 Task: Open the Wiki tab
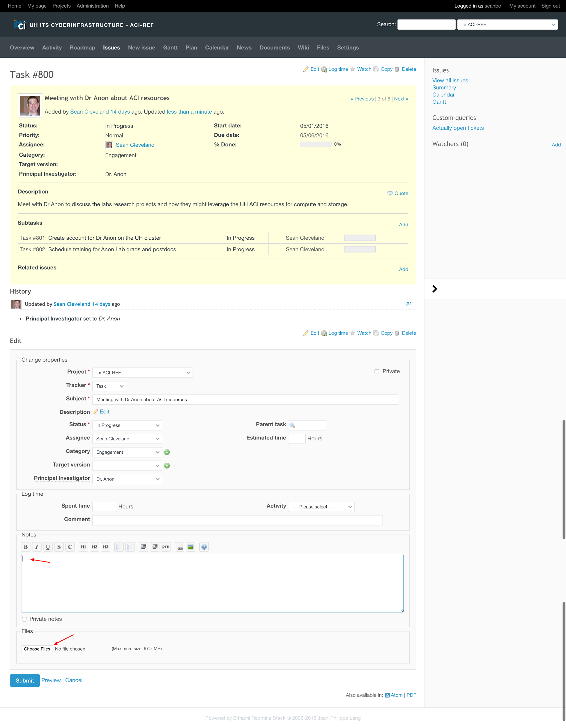point(303,48)
